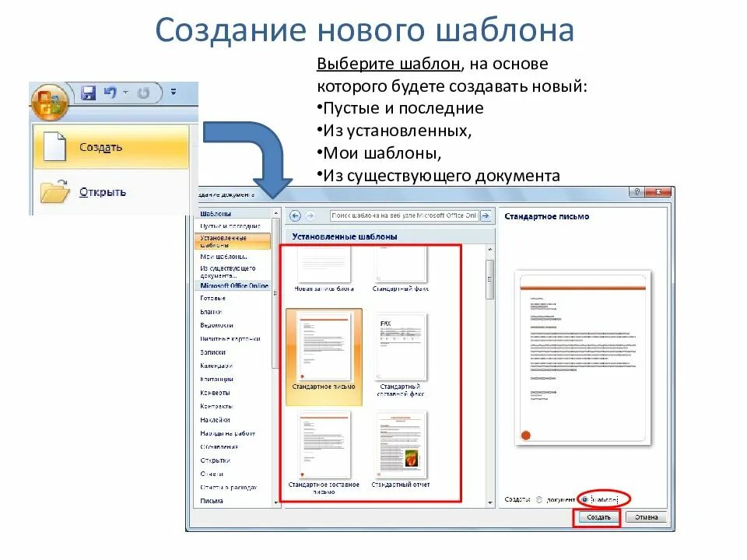Image resolution: width=747 pixels, height=560 pixels.
Task: Click template list scroll up arrow
Action: pyautogui.click(x=489, y=249)
